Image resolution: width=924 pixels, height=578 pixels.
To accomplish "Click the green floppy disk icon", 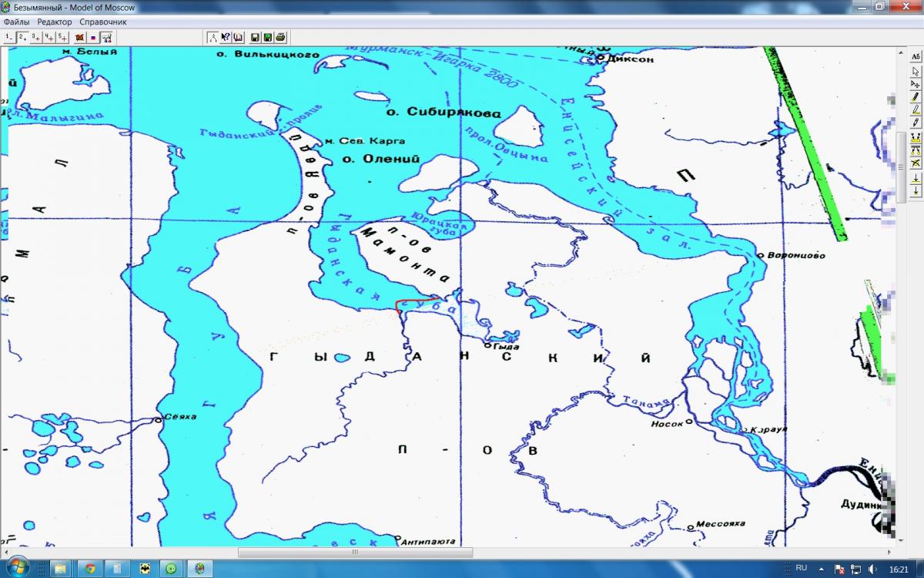I will coord(268,37).
